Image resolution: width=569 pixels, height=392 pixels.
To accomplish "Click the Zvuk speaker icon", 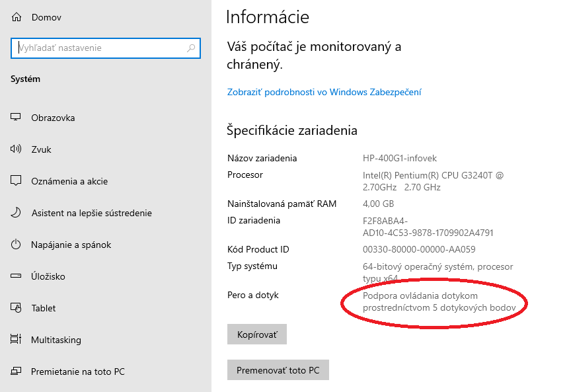I will (17, 149).
